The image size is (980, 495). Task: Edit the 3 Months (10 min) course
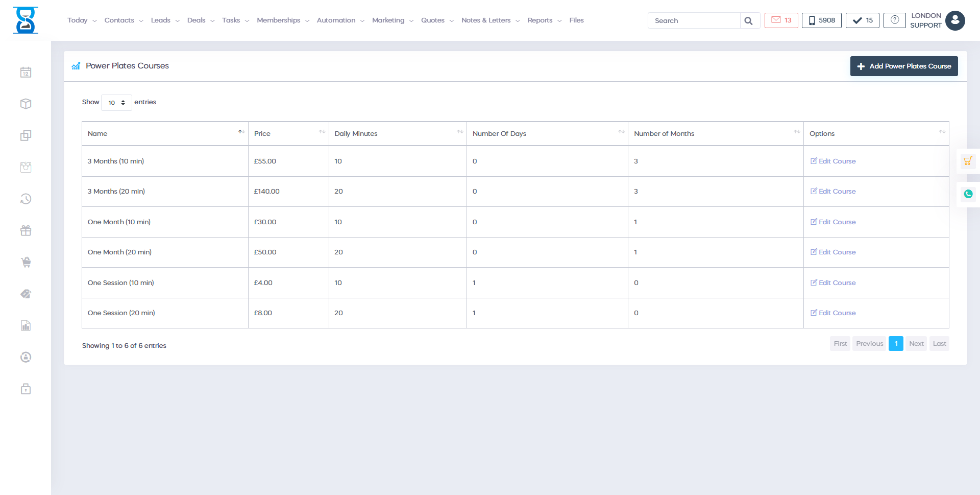click(x=833, y=161)
